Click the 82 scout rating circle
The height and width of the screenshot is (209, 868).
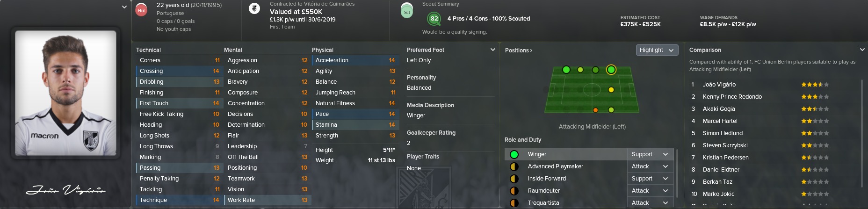pos(434,19)
